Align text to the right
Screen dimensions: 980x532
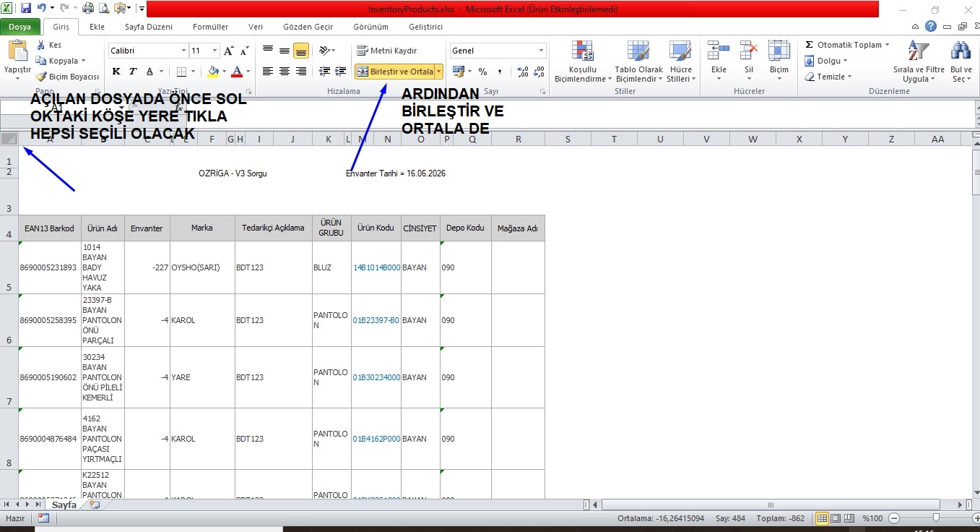pos(301,72)
